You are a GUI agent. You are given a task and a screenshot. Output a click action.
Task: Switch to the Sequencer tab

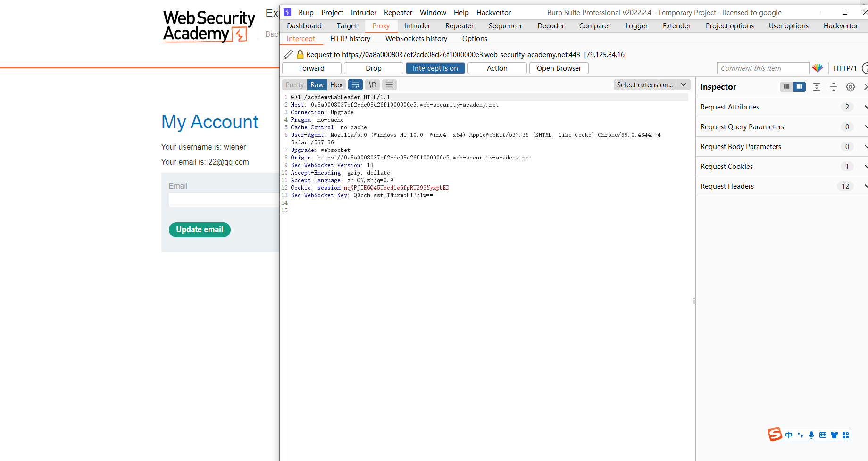coord(505,26)
